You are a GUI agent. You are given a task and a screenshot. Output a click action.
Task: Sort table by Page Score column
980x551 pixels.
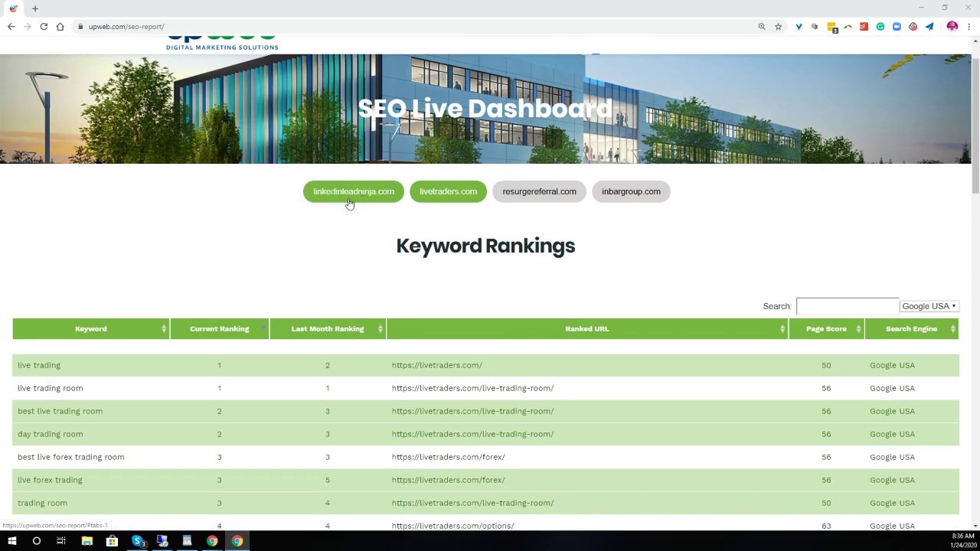[x=826, y=329]
